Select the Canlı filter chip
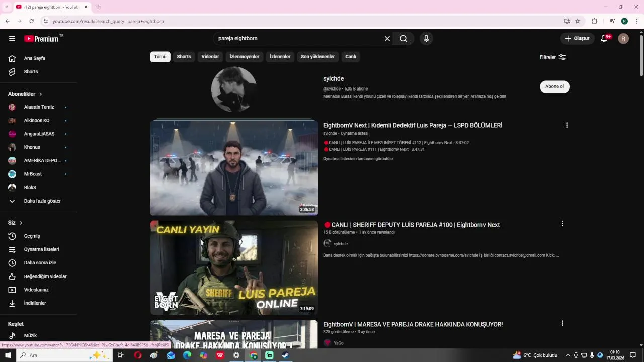The height and width of the screenshot is (362, 644). 351,57
